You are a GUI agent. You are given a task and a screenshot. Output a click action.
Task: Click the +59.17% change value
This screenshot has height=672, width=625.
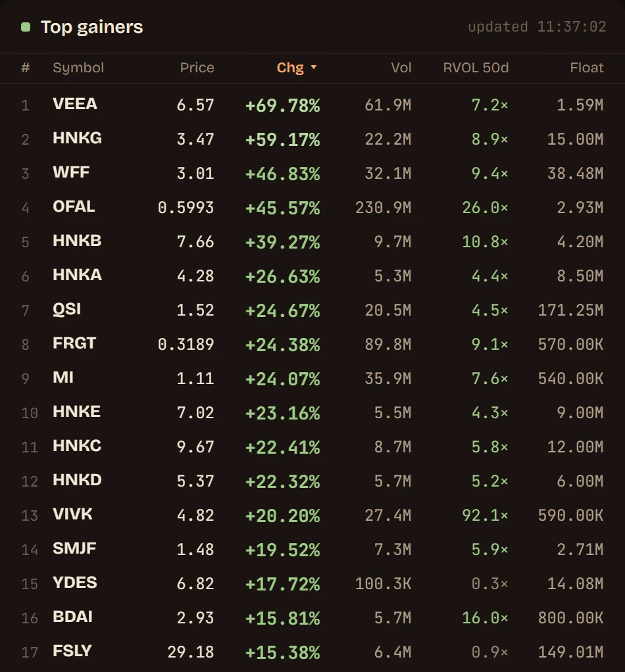point(282,139)
